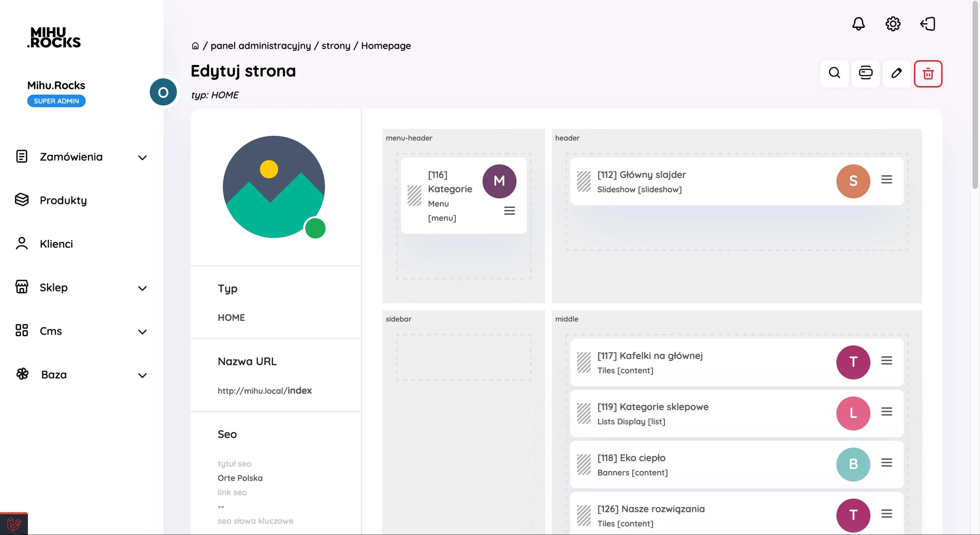Image resolution: width=980 pixels, height=535 pixels.
Task: Click the HOME type value
Action: pyautogui.click(x=231, y=318)
